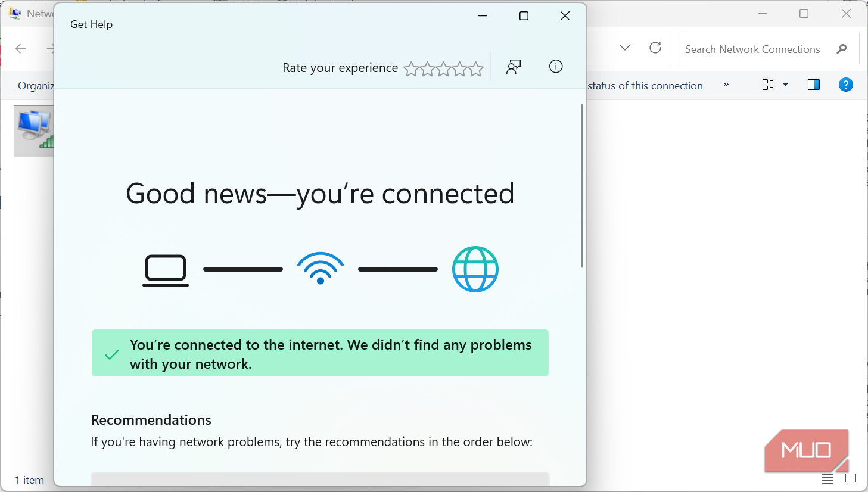Viewport: 868px width, 492px height.
Task: Select the network adapter icon in Network Connections
Action: [35, 131]
